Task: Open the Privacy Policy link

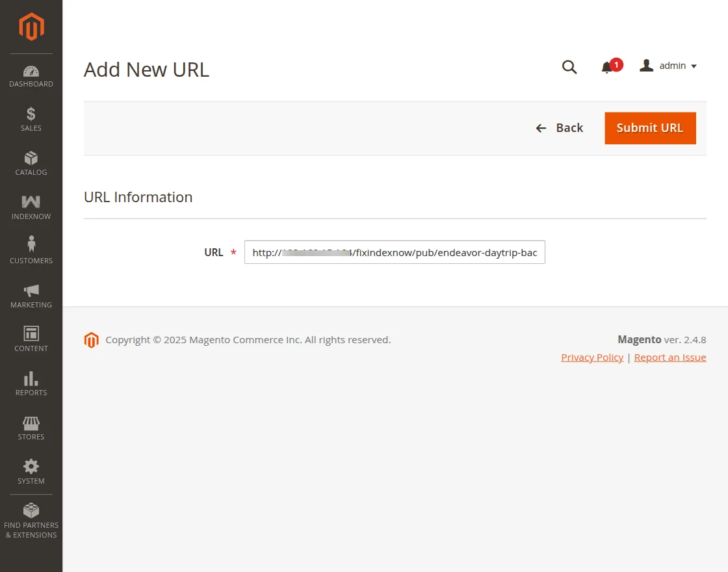Action: point(592,357)
